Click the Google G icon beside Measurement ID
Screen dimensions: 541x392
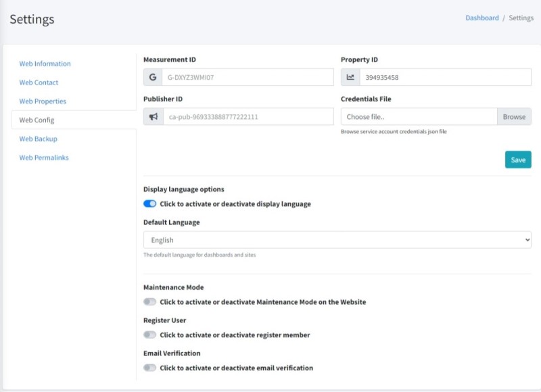(x=152, y=78)
